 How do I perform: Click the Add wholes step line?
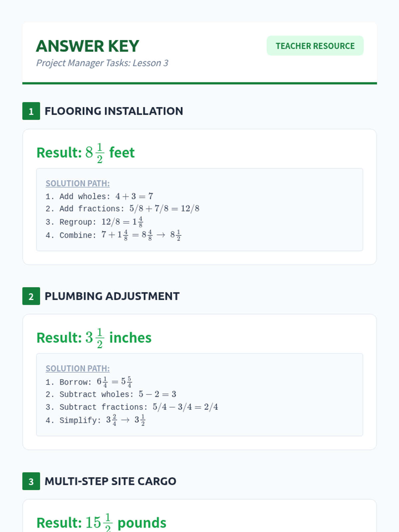tap(99, 196)
